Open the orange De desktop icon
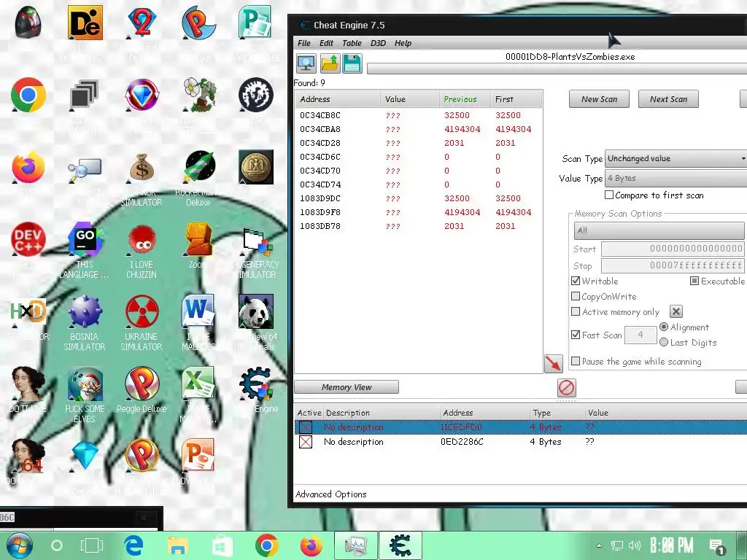747x560 pixels. (x=85, y=23)
